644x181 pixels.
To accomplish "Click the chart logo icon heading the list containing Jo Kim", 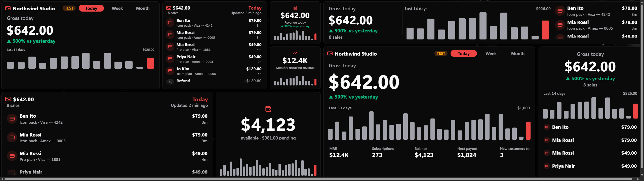I will 169,8.
